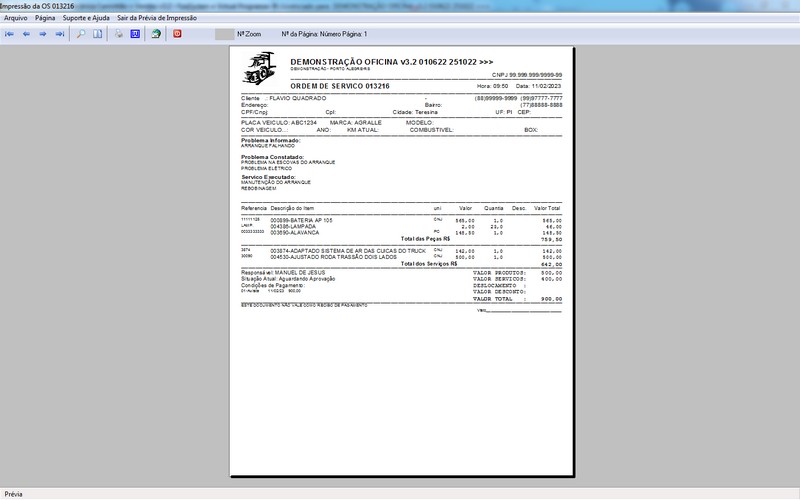This screenshot has height=500, width=800.
Task: Click item 003690-ALAVANCA
Action: coord(294,233)
